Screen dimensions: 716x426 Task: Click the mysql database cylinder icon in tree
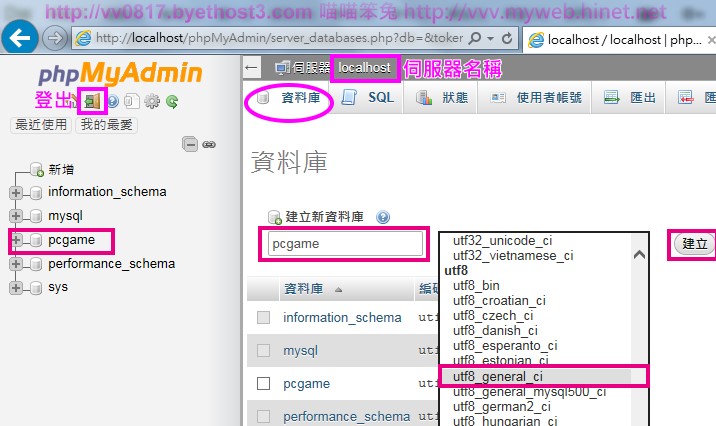pyautogui.click(x=36, y=216)
